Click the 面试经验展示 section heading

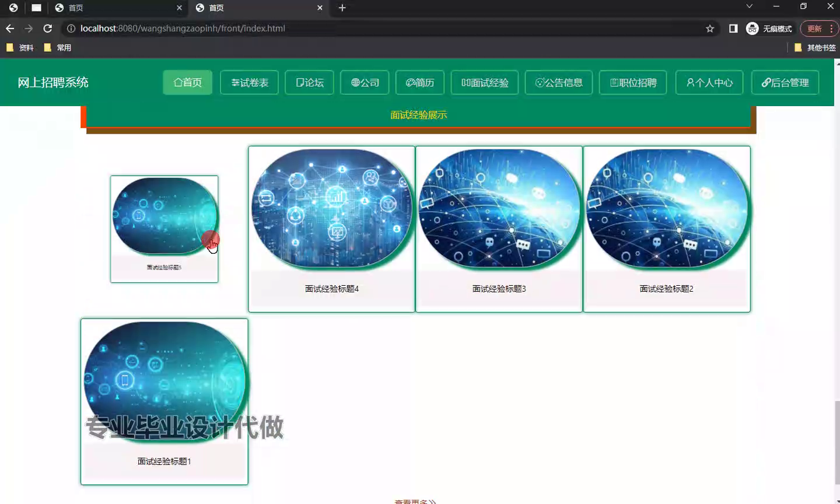pyautogui.click(x=419, y=115)
